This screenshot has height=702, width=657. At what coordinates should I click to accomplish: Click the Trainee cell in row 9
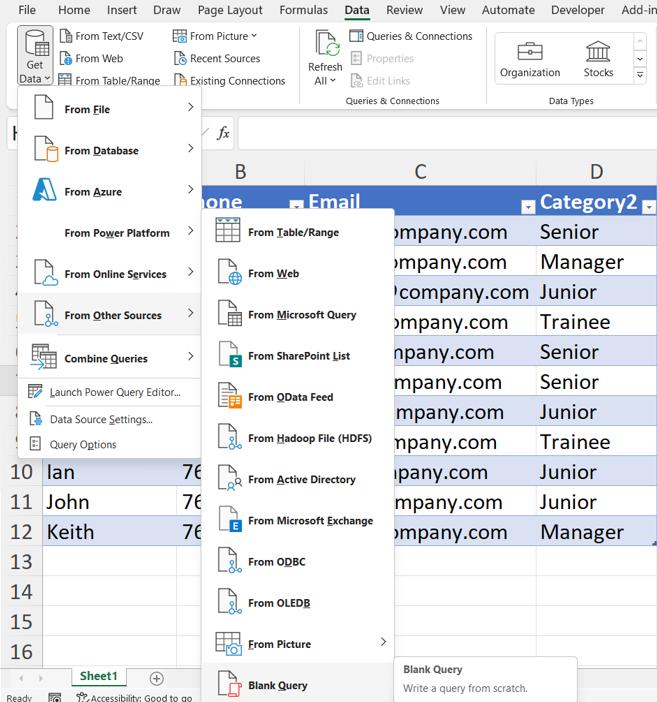pos(596,442)
